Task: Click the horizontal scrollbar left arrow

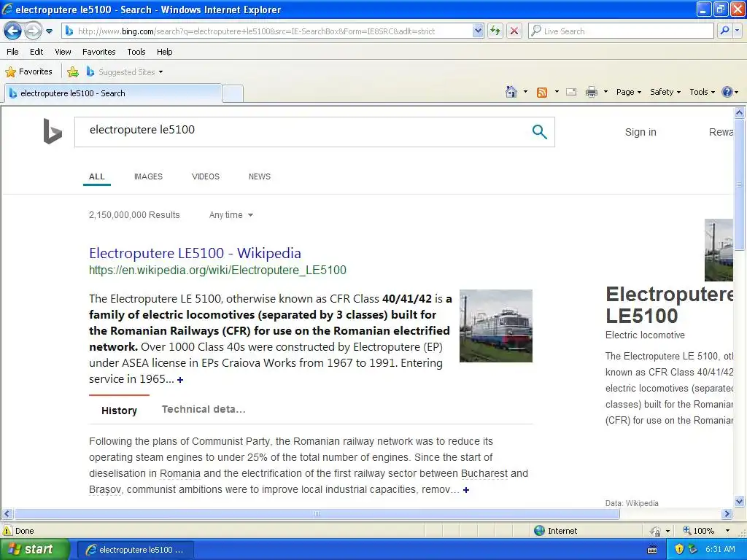Action: coord(7,514)
